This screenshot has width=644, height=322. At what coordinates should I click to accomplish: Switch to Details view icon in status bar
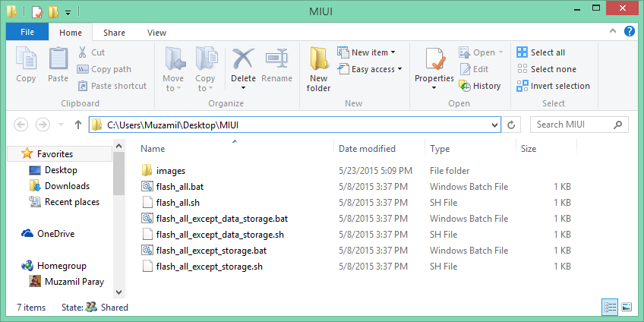point(610,306)
